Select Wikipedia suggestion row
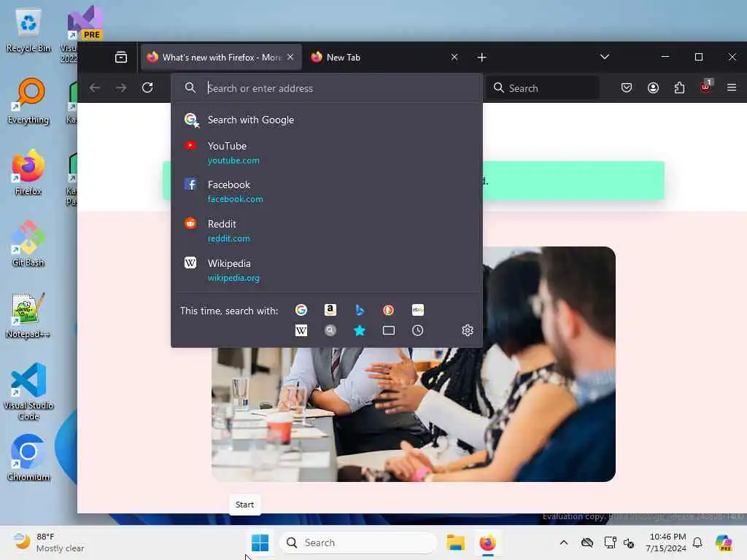Viewport: 747px width, 560px height. click(327, 271)
